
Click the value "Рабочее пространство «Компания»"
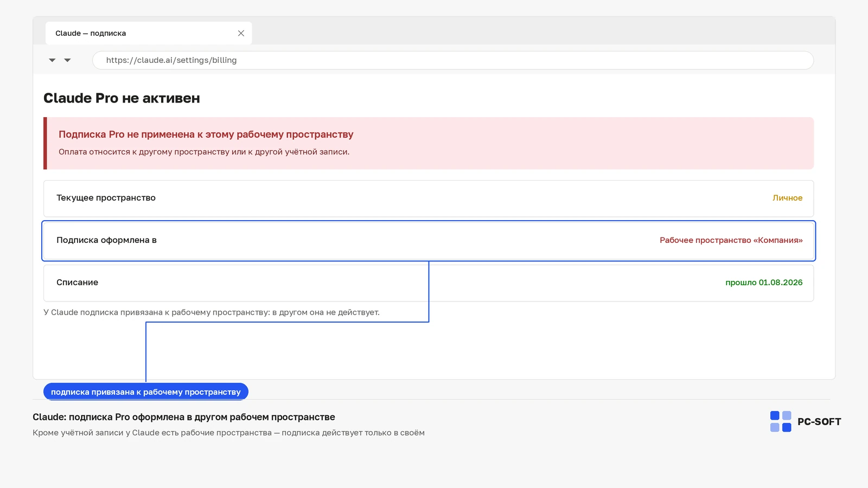click(x=731, y=240)
